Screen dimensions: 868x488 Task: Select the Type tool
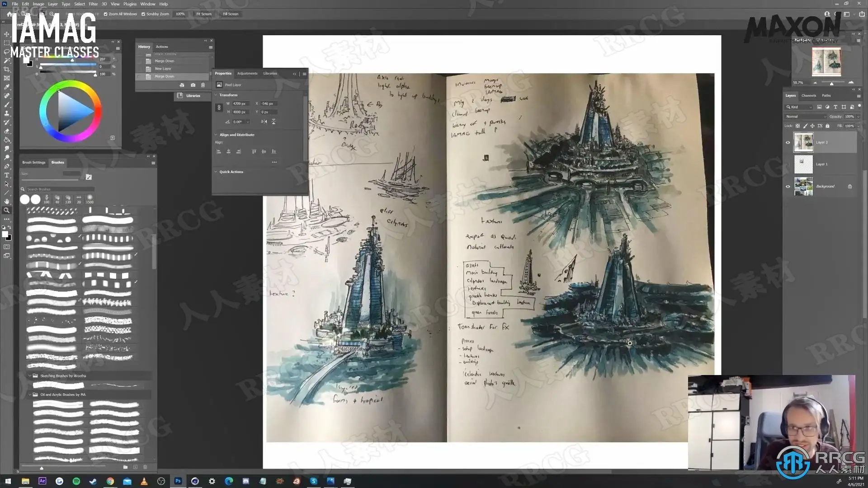[x=7, y=175]
